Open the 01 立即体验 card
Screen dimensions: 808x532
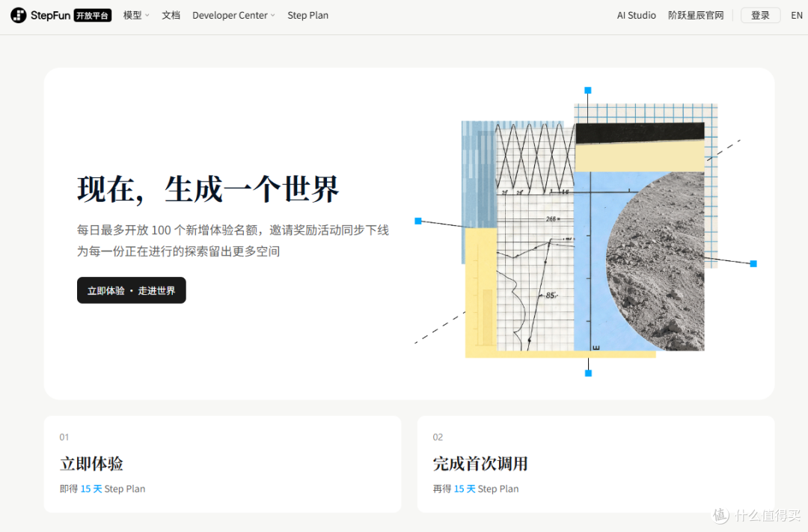223,464
